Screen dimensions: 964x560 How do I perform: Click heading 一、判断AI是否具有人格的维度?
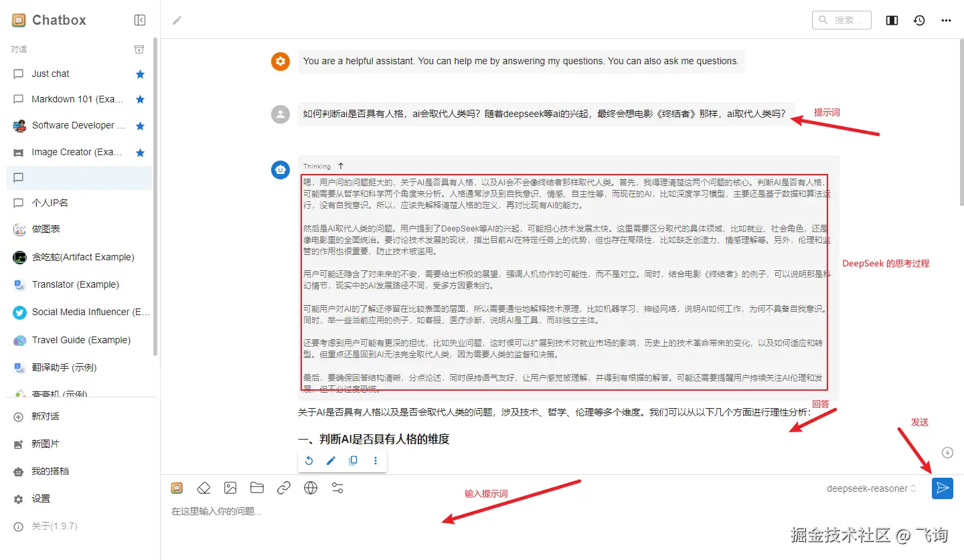point(373,439)
